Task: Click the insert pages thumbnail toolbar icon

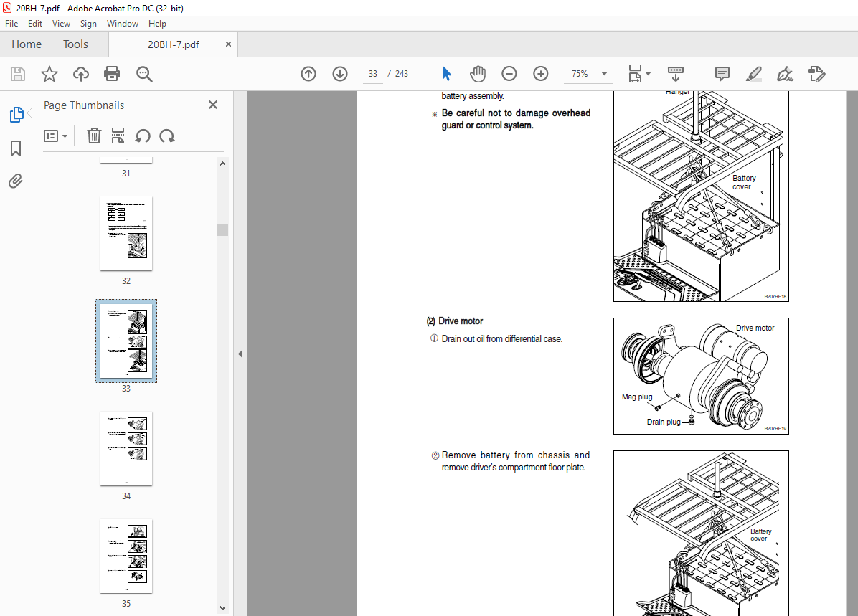Action: pyautogui.click(x=118, y=136)
